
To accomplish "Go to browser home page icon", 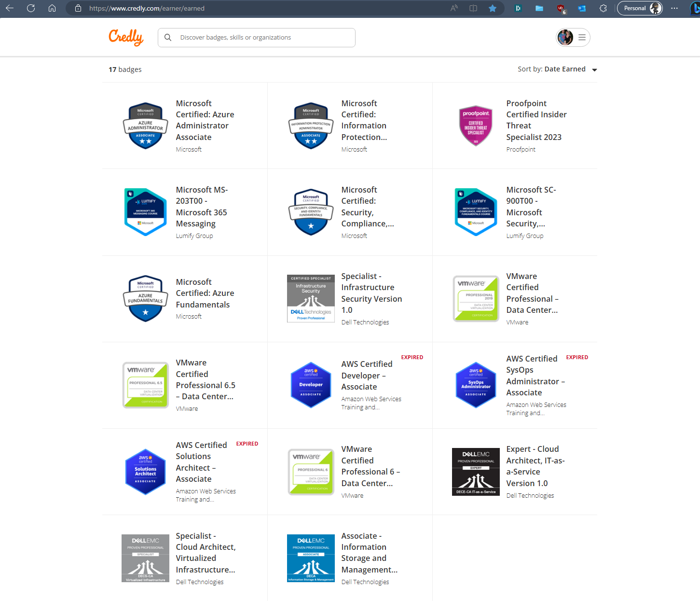I will [x=52, y=8].
